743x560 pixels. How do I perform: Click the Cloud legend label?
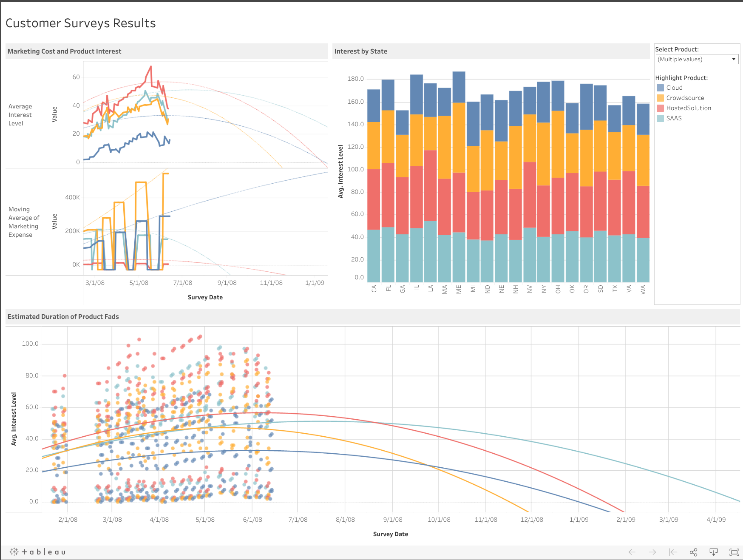674,88
